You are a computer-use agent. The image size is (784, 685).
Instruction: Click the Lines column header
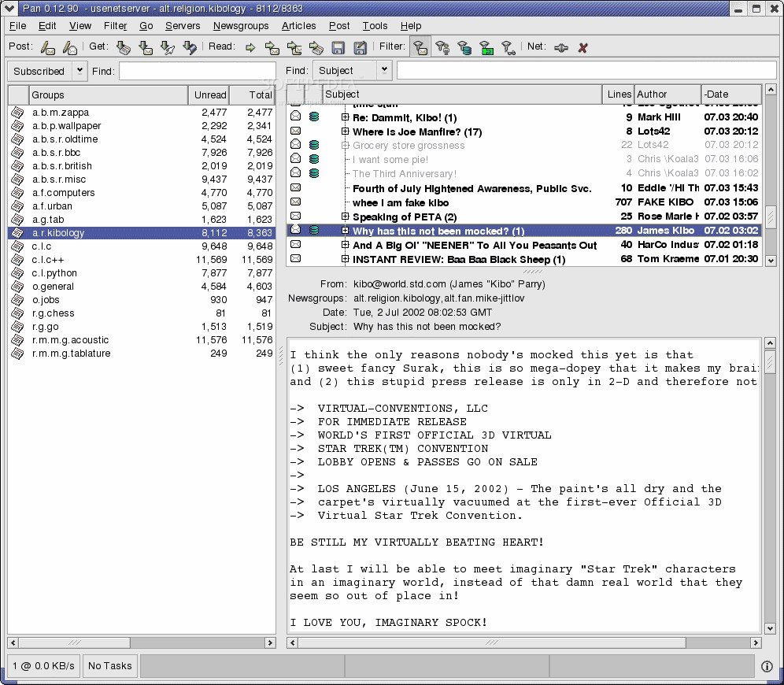click(x=619, y=94)
